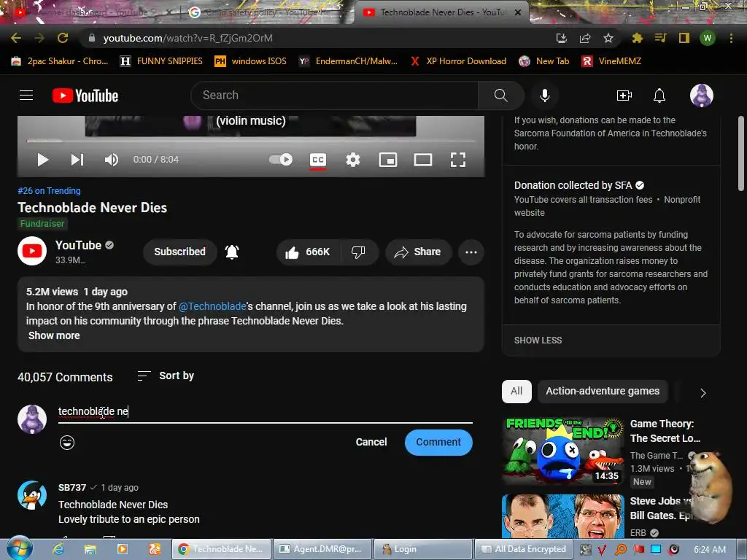The image size is (747, 560).
Task: Go back in the browser
Action: [16, 38]
